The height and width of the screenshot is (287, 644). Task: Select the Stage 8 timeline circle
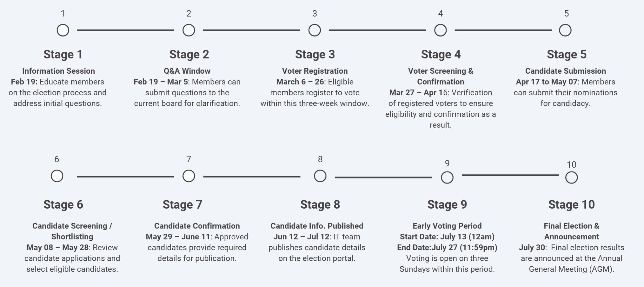click(320, 176)
